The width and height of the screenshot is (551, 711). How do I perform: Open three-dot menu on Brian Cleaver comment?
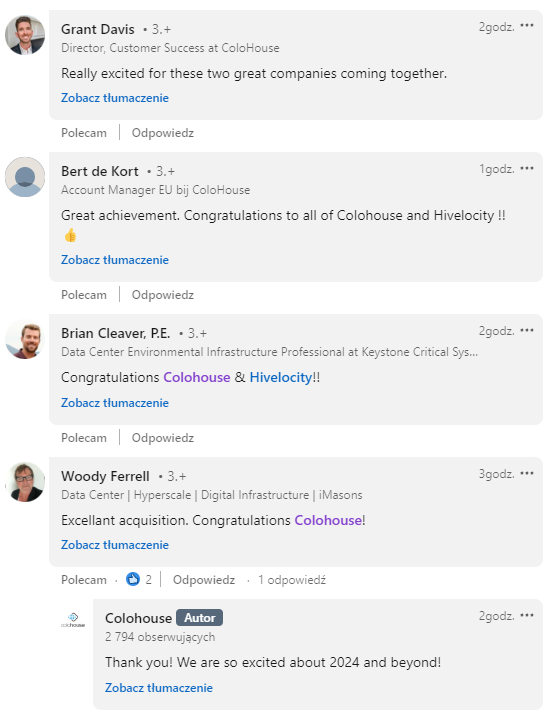tap(527, 330)
